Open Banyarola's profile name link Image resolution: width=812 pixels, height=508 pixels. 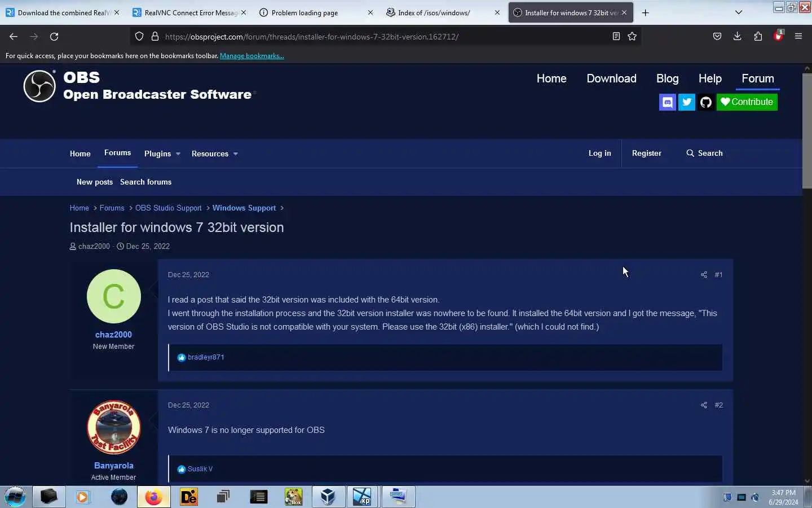(x=113, y=466)
